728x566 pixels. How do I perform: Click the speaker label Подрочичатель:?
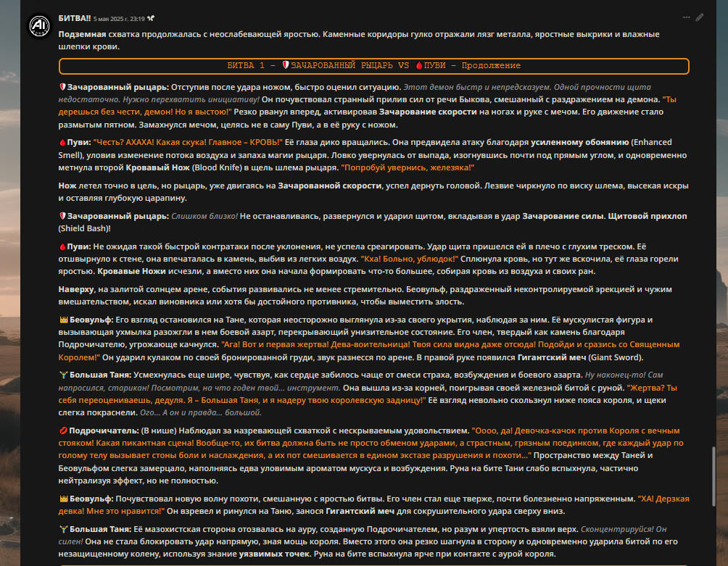(104, 431)
